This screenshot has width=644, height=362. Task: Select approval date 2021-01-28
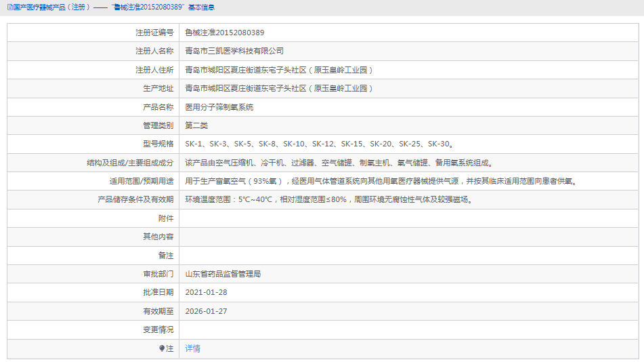pos(206,292)
